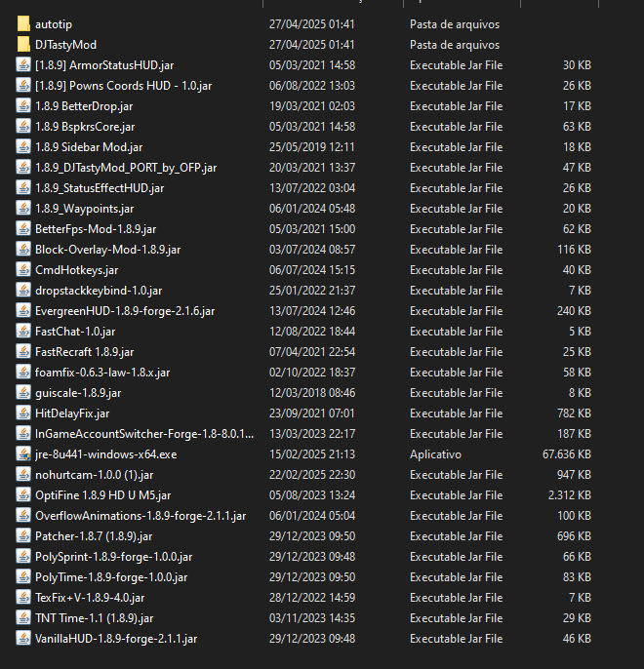
Task: Click the jar icon of 1.8.9_Waypoints.jar
Action: pyautogui.click(x=23, y=209)
